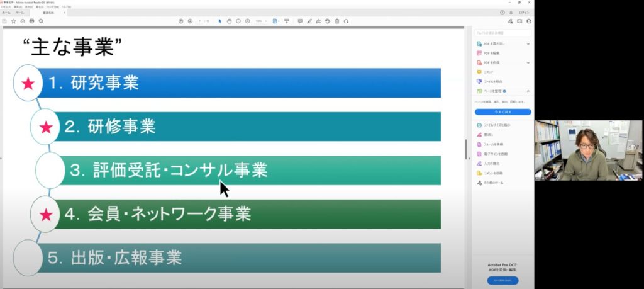
Task: Open the search magnifier tool
Action: [x=41, y=21]
